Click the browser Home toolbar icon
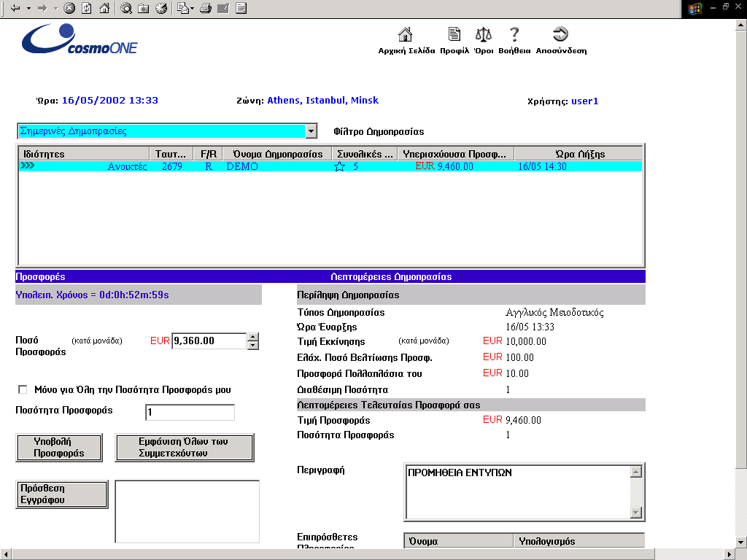Screen dimensions: 747x560 pos(104,8)
